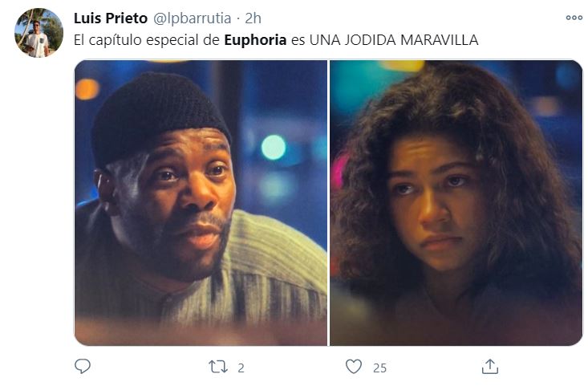Viewport: 588px width, 386px height.
Task: Like the tweet with the heart icon
Action: click(x=354, y=367)
